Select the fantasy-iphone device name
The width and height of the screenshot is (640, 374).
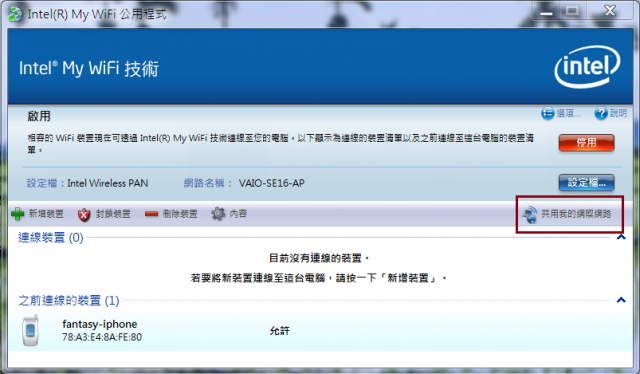coord(100,324)
